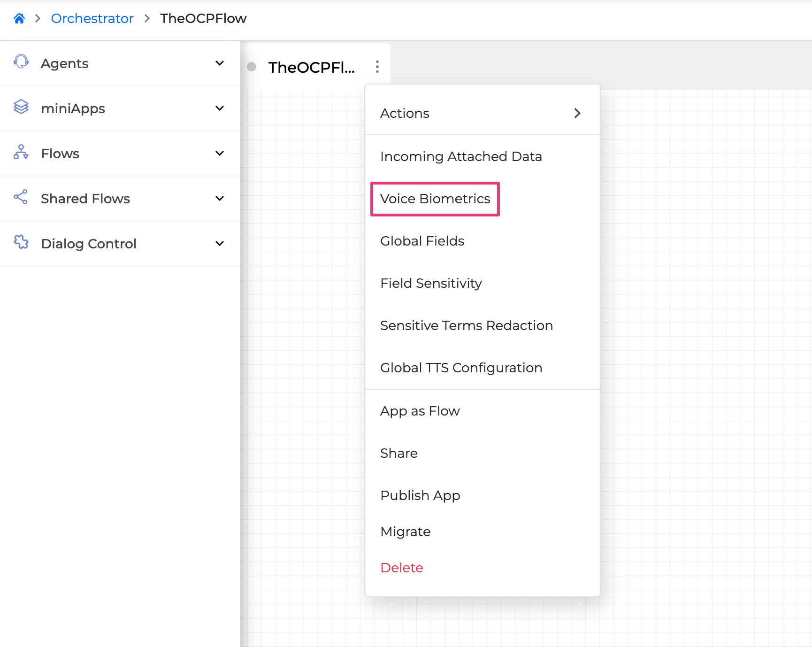The image size is (812, 647).
Task: Click Delete in the context menu
Action: point(402,568)
